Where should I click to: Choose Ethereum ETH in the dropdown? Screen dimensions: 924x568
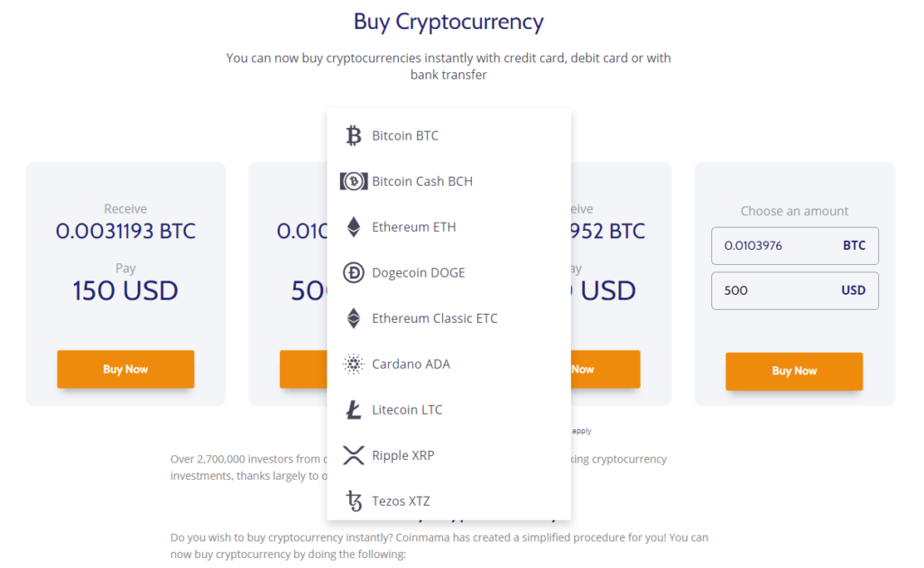(449, 226)
